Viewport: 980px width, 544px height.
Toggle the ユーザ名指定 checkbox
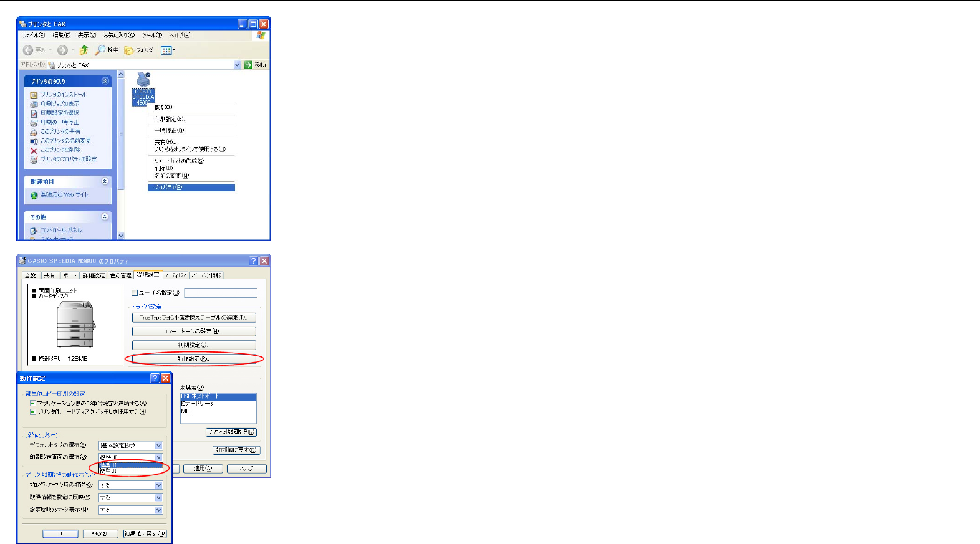pos(135,293)
